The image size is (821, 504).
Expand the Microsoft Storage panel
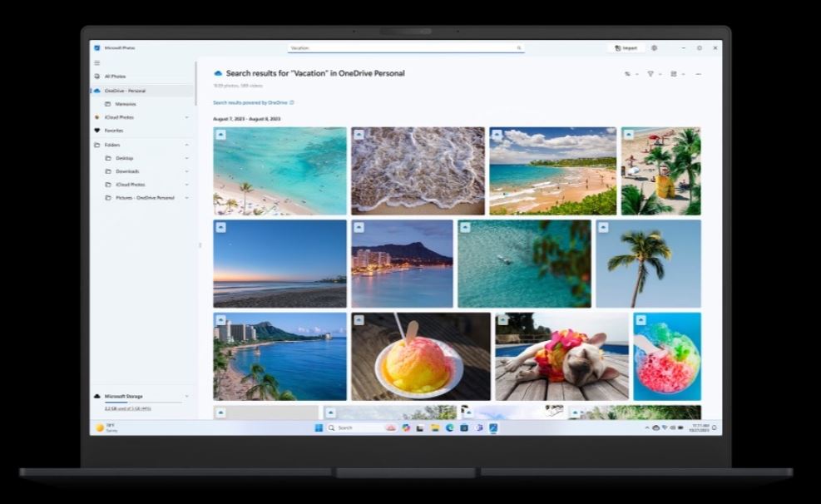point(186,396)
